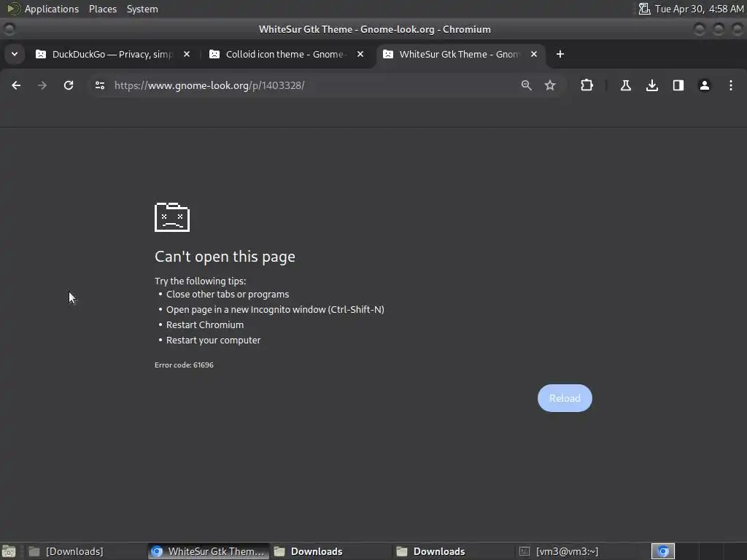
Task: Open a new tab with plus button
Action: coord(560,54)
